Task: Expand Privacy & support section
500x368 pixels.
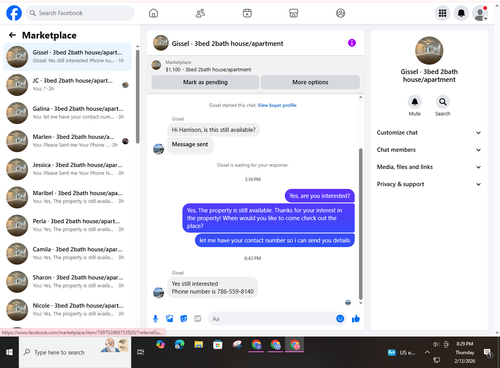Action: [429, 184]
